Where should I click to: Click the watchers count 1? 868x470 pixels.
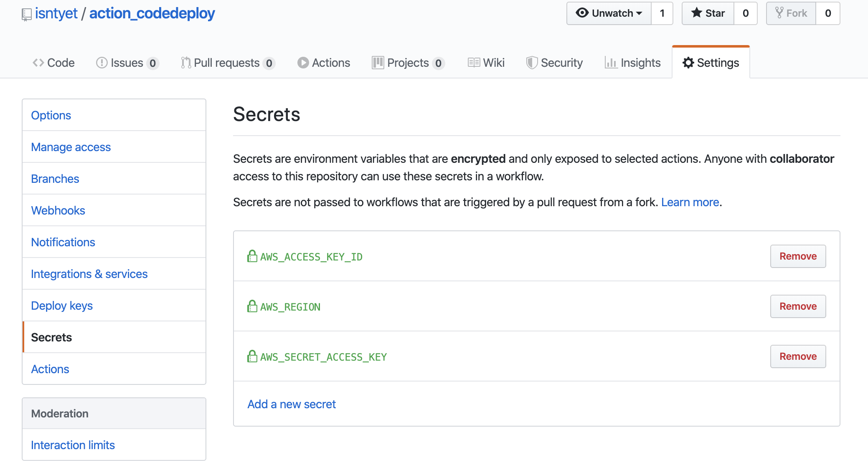[662, 13]
